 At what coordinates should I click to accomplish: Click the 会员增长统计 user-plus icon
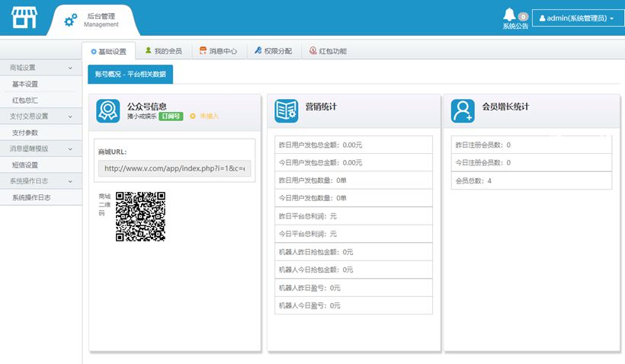coord(462,111)
